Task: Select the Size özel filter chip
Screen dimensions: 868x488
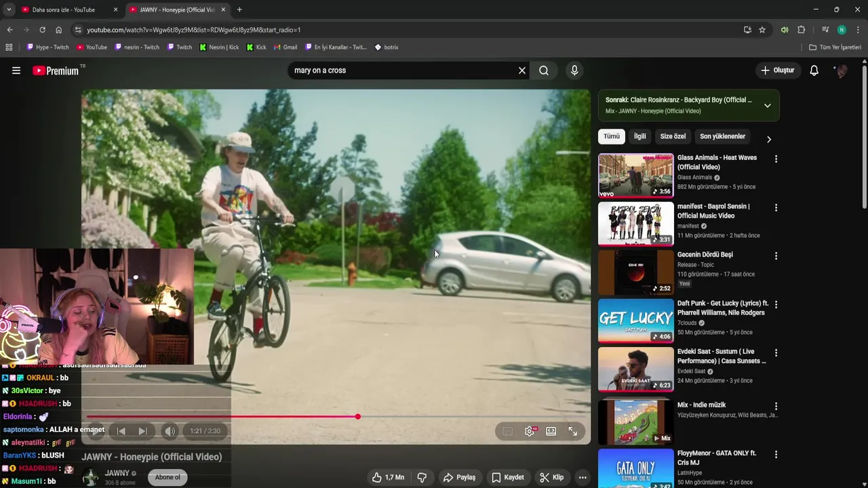Action: point(673,136)
